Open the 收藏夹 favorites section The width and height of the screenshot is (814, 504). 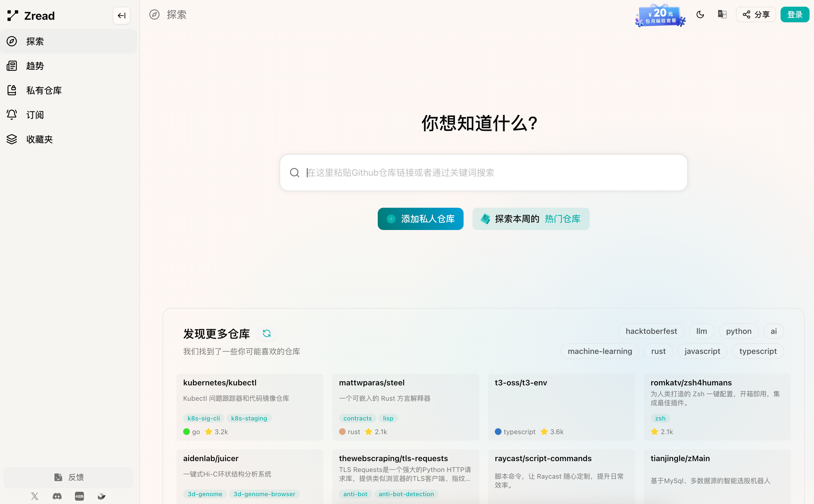point(39,139)
